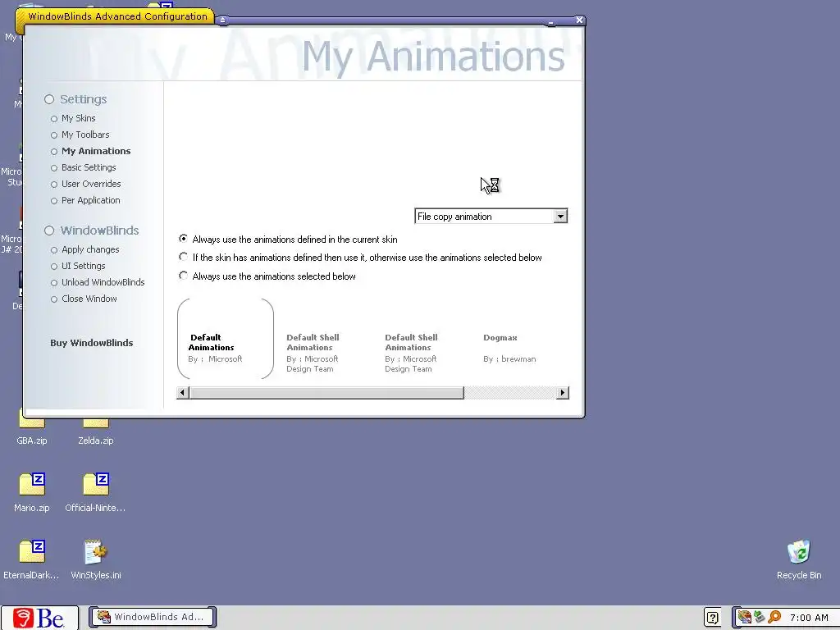
Task: Select the EternalDark... zip archive icon
Action: 32,551
